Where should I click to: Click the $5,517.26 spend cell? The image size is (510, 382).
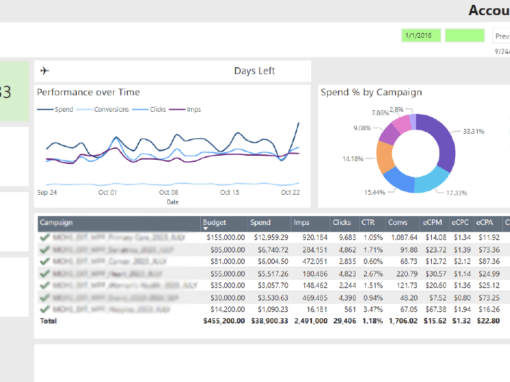tap(273, 274)
